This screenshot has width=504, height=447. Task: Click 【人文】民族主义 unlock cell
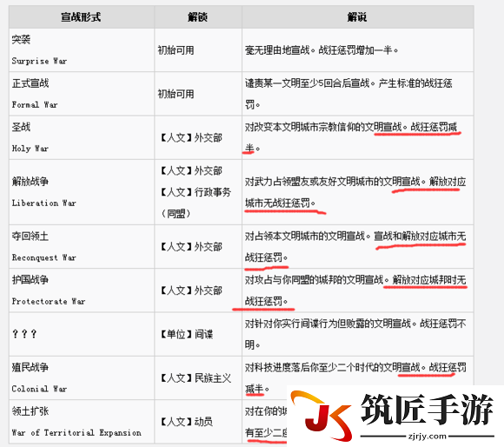pyautogui.click(x=196, y=378)
